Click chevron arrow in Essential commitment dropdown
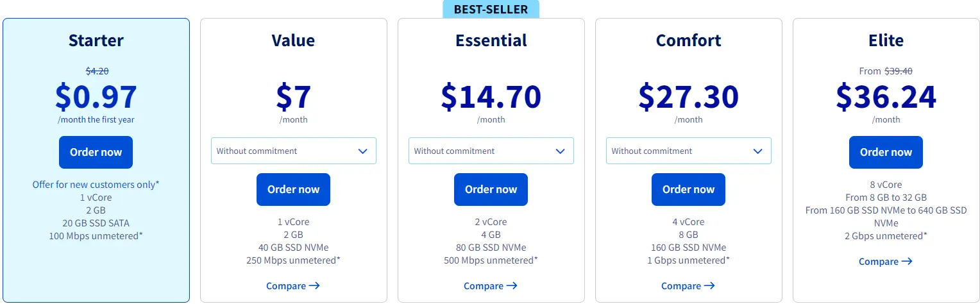Image resolution: width=980 pixels, height=304 pixels. (561, 151)
